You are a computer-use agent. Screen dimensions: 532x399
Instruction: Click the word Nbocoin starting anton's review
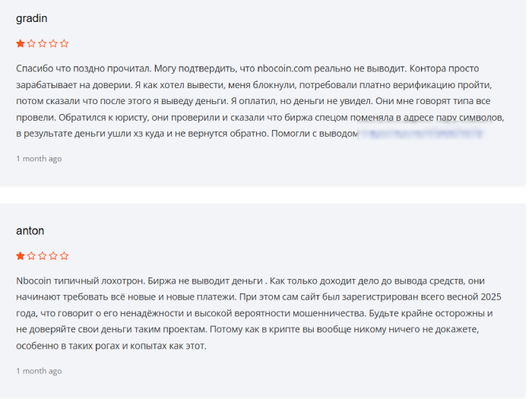pos(33,281)
